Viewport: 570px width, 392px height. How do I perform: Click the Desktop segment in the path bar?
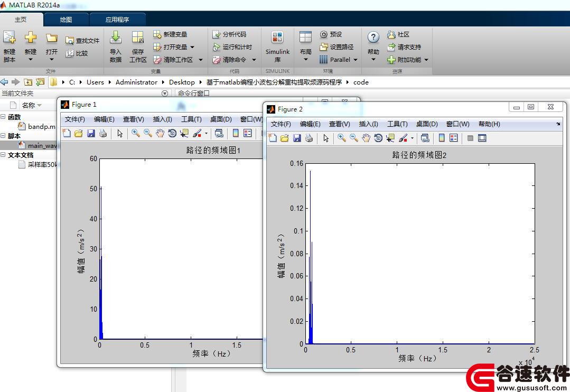182,82
